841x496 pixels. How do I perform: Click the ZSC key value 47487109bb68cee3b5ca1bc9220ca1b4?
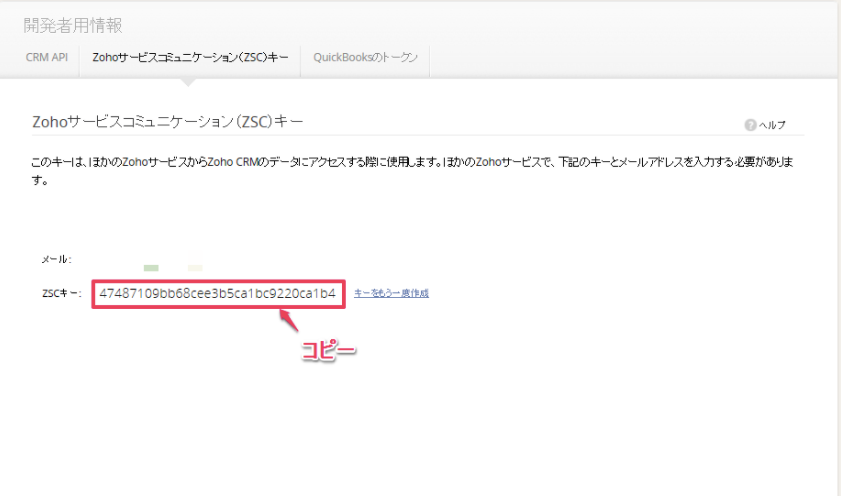pos(217,293)
